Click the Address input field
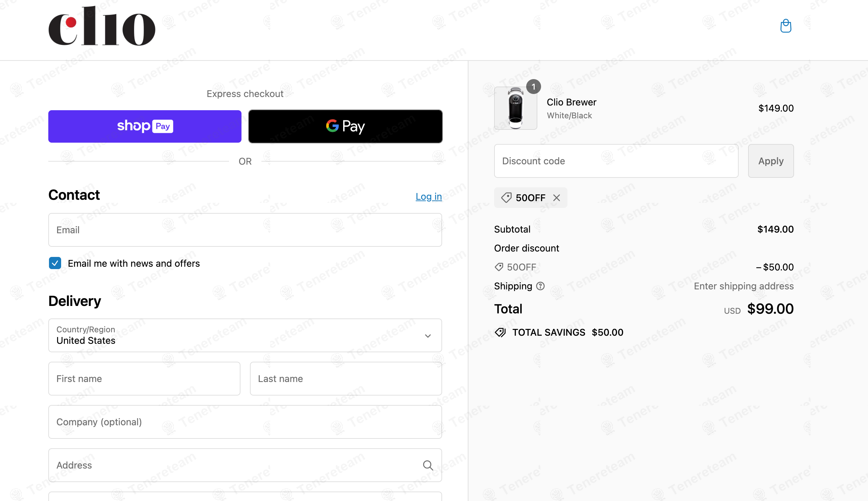 click(x=245, y=465)
